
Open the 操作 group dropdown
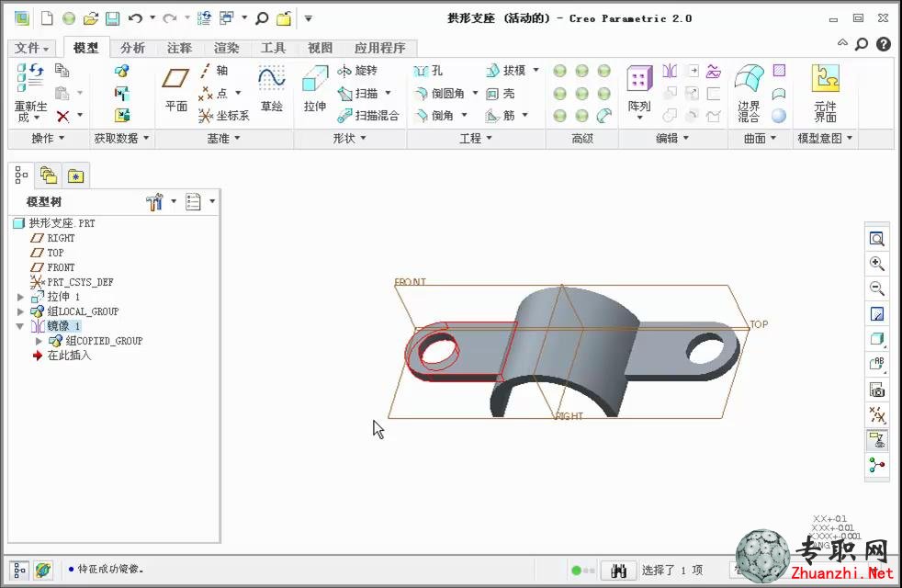48,139
